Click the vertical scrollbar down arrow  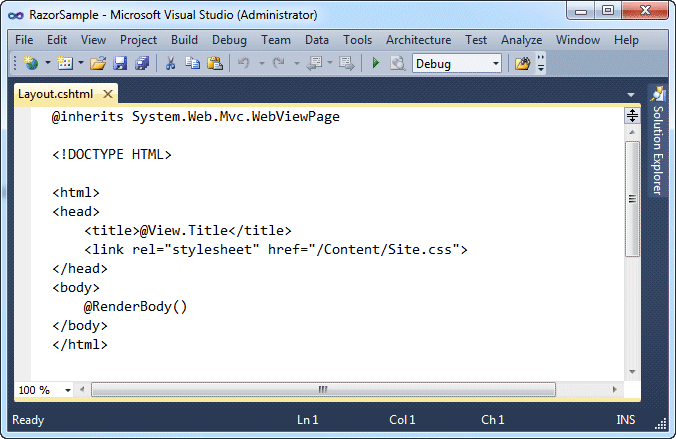point(632,372)
